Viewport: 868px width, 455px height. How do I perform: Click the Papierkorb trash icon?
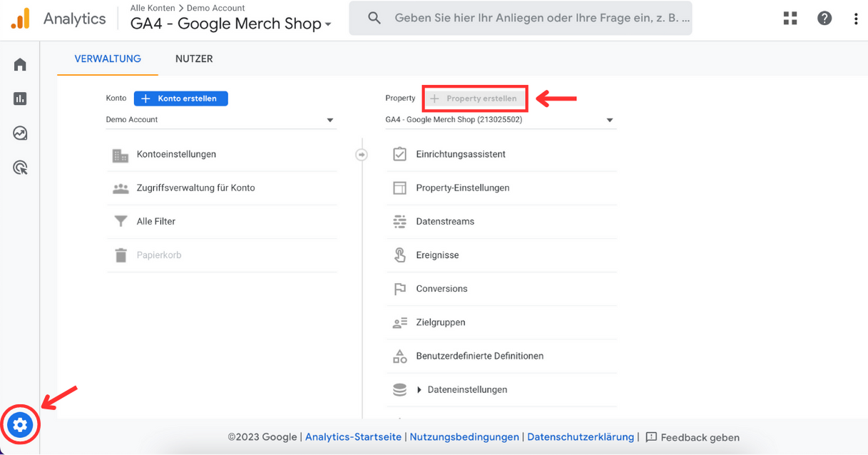click(121, 255)
